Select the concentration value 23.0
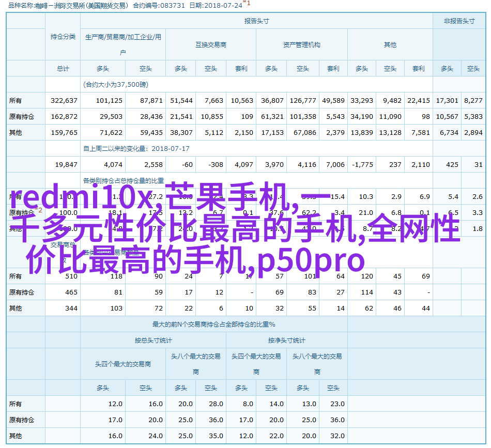 tap(337, 404)
